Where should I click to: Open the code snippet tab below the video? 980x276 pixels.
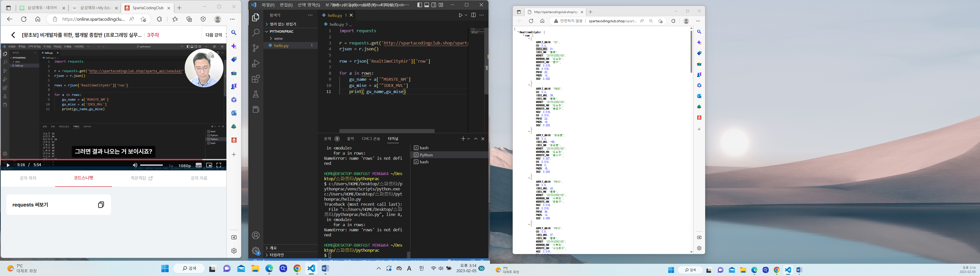83,178
